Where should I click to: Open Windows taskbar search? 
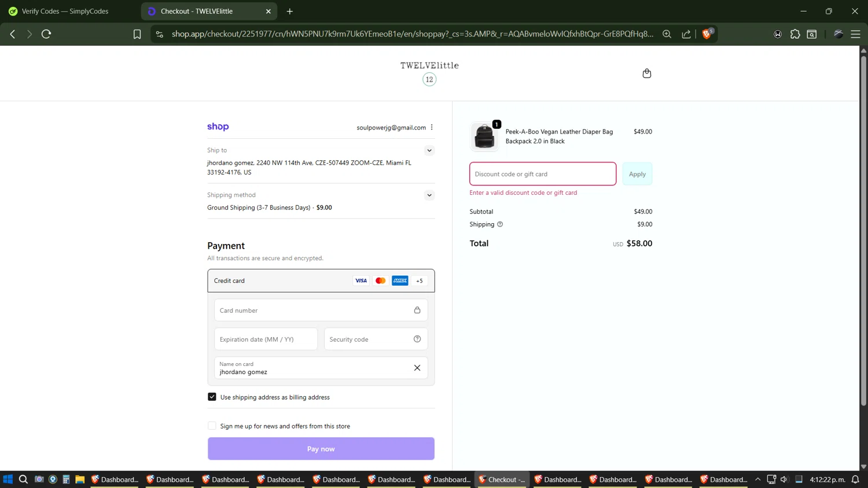(23, 479)
